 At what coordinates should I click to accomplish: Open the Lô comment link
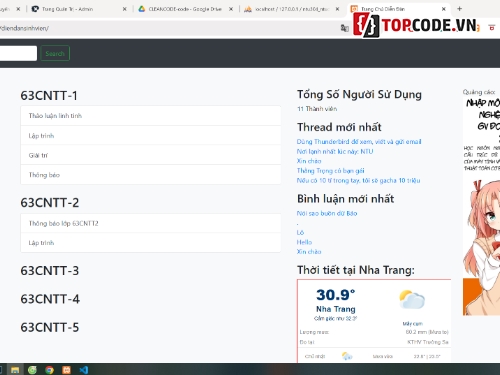click(300, 232)
